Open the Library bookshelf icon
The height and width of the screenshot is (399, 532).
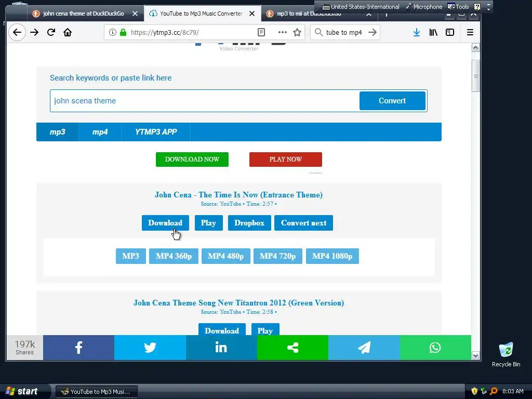coord(433,32)
